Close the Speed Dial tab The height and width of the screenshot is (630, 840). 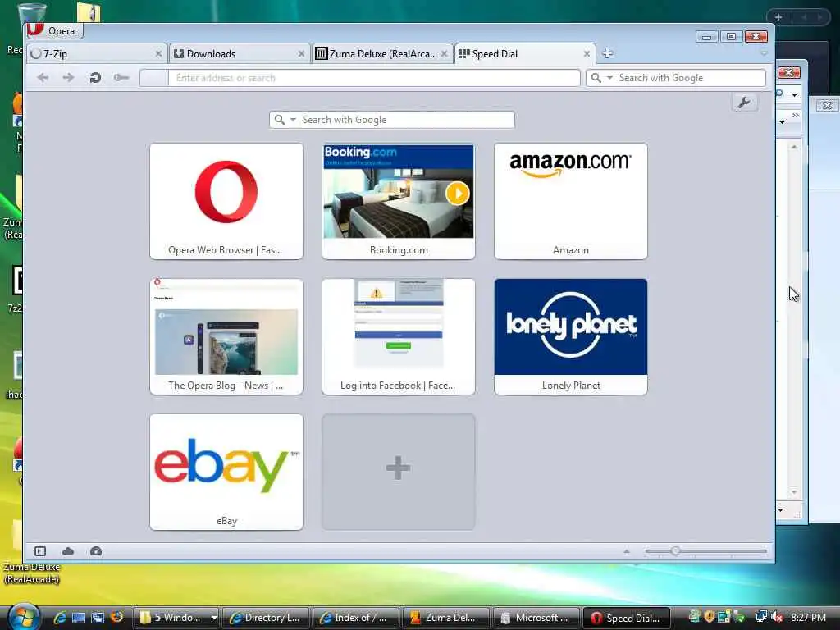point(587,53)
